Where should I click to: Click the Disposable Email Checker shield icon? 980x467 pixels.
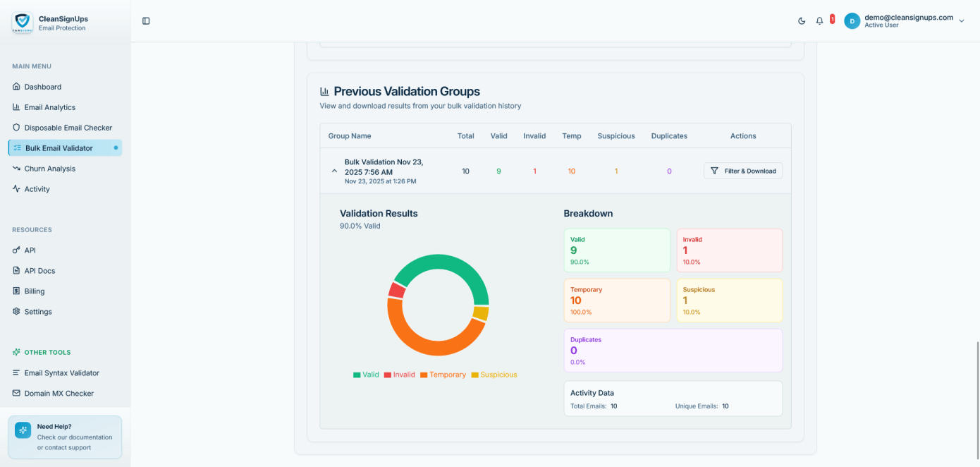tap(17, 128)
